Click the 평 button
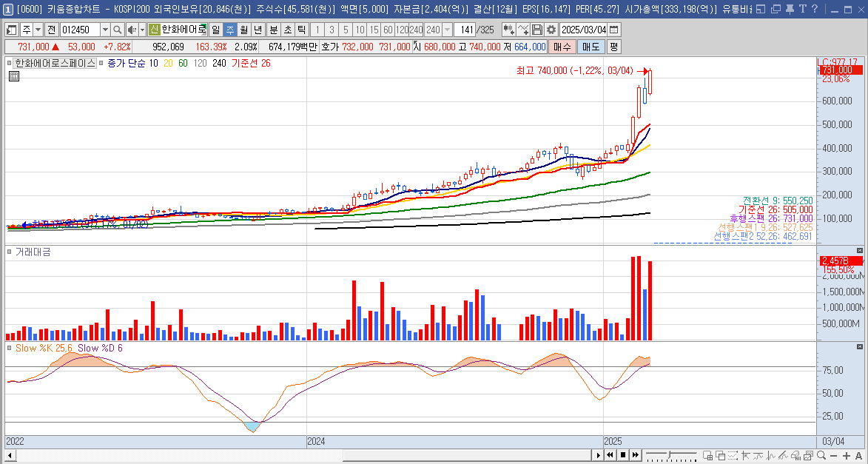 point(613,47)
